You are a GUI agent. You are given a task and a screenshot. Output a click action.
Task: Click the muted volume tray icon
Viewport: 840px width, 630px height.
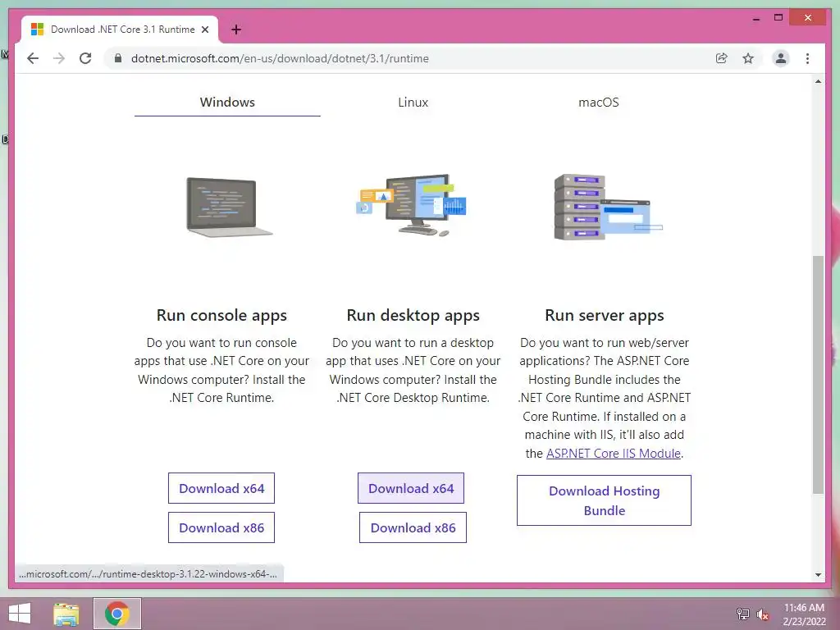(762, 614)
